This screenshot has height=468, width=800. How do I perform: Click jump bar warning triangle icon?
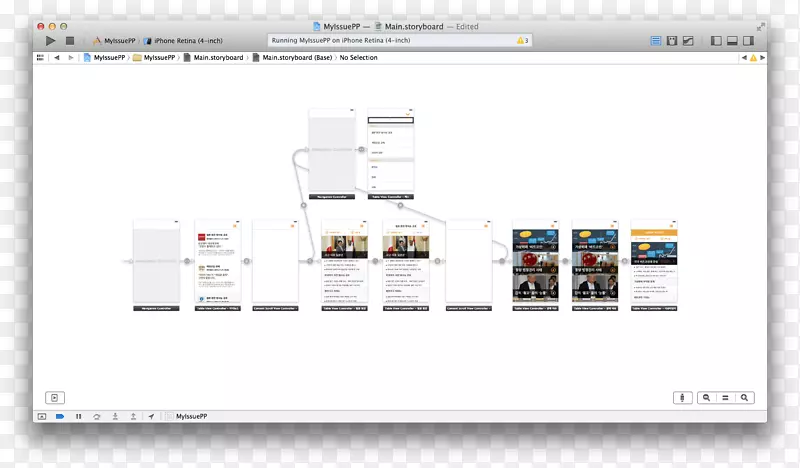pyautogui.click(x=753, y=58)
